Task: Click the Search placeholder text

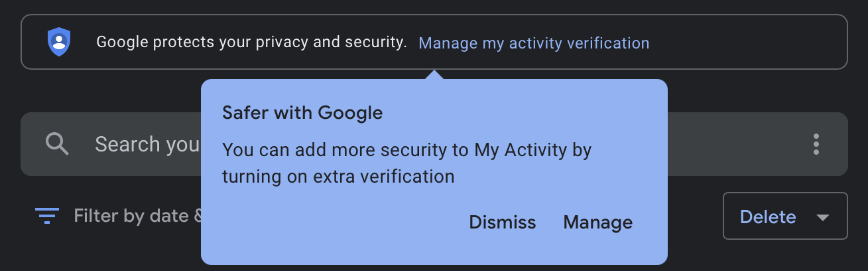Action: point(148,144)
